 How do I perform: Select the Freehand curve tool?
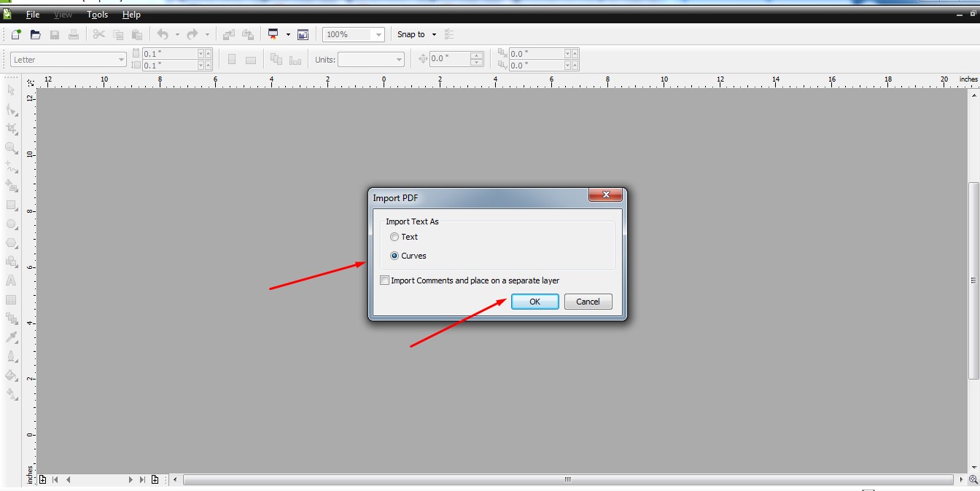(11, 167)
